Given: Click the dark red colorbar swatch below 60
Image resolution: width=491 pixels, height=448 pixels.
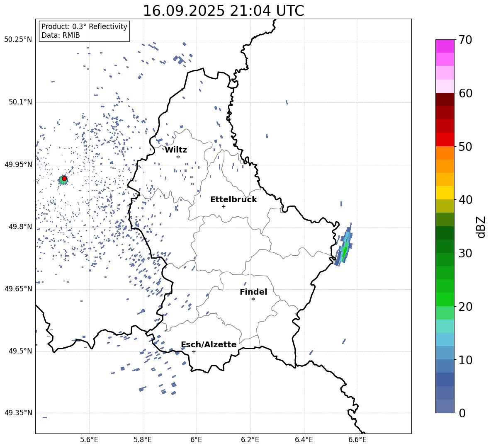Looking at the screenshot, I should [445, 100].
